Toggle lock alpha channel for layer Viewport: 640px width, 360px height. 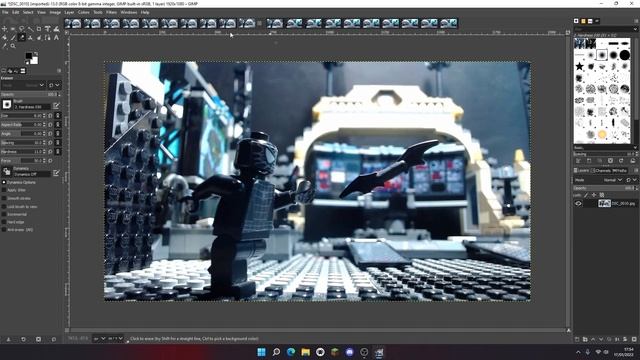tap(602, 195)
